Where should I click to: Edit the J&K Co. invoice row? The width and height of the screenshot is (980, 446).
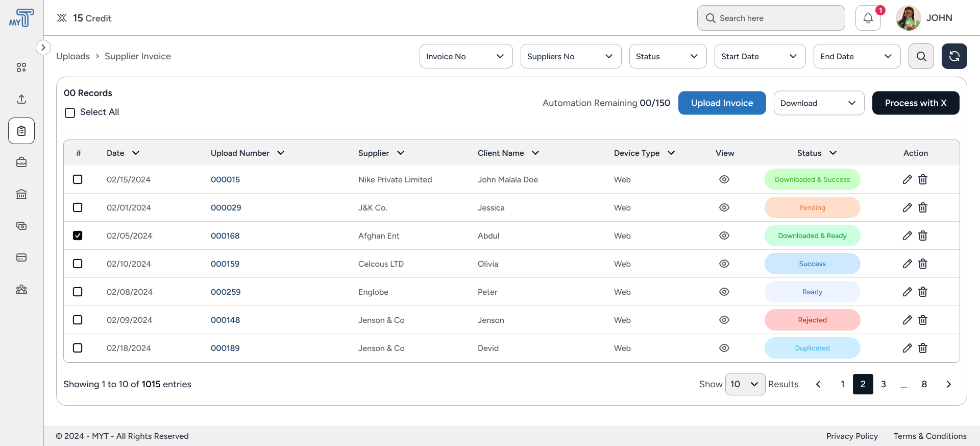907,207
